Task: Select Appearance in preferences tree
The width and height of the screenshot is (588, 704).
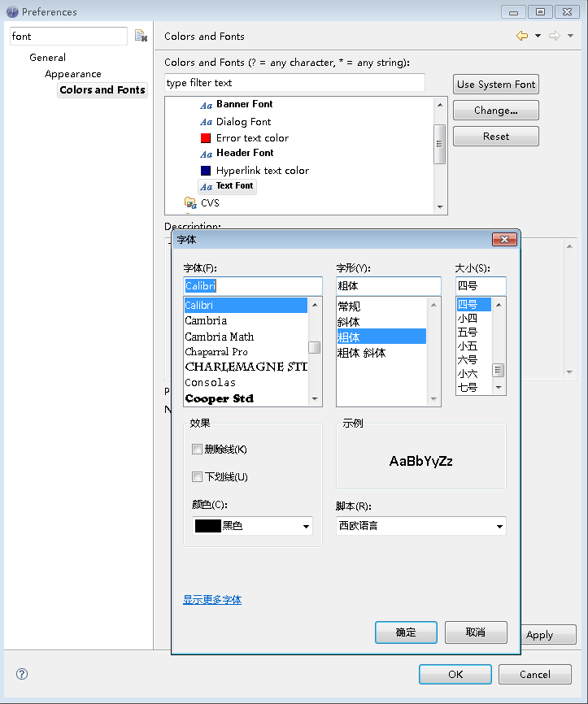Action: (72, 74)
